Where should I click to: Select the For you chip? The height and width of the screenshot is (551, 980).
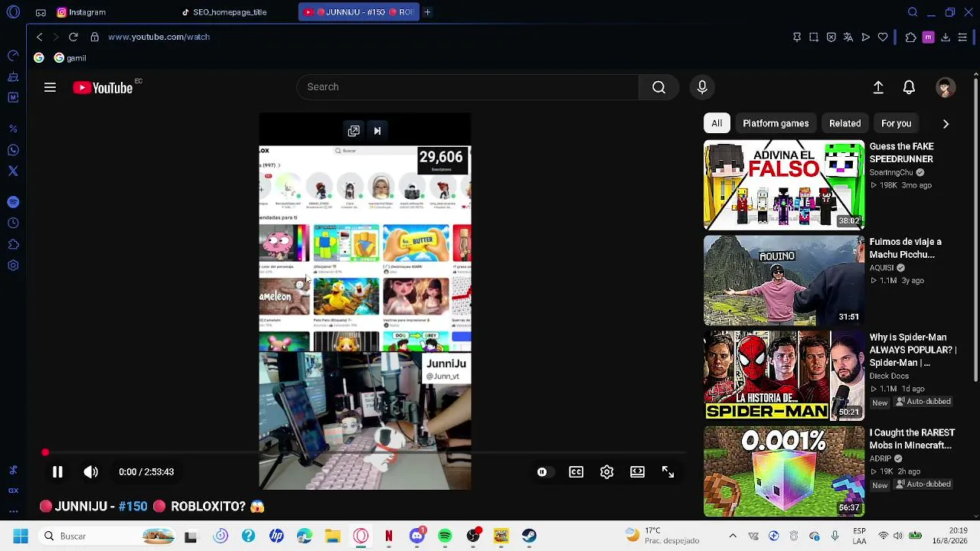(896, 123)
